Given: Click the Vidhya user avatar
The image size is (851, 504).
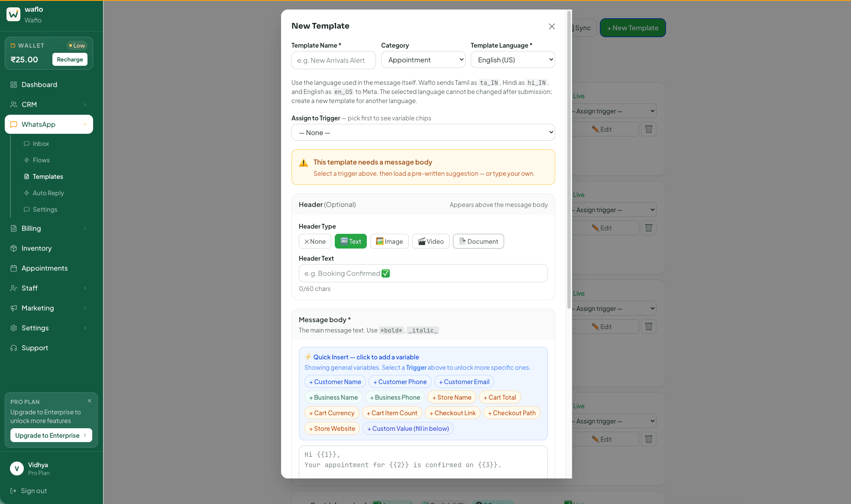Looking at the screenshot, I should pyautogui.click(x=17, y=468).
